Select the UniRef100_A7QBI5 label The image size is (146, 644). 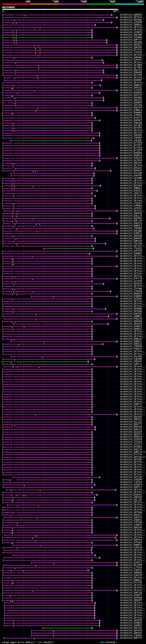(x=131, y=32)
